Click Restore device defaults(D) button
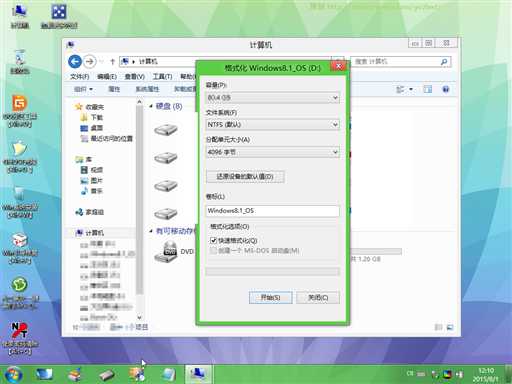This screenshot has width=512, height=384. pyautogui.click(x=245, y=177)
